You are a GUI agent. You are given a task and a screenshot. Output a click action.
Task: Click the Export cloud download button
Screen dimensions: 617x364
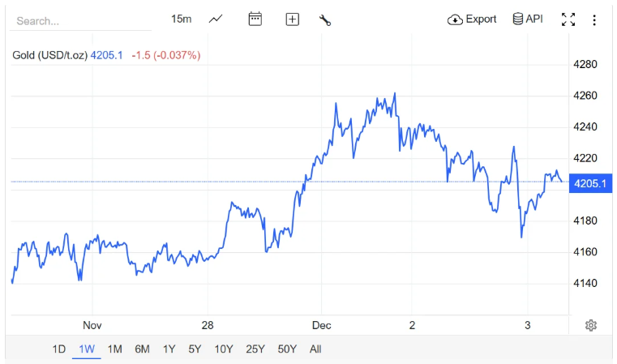(x=472, y=19)
